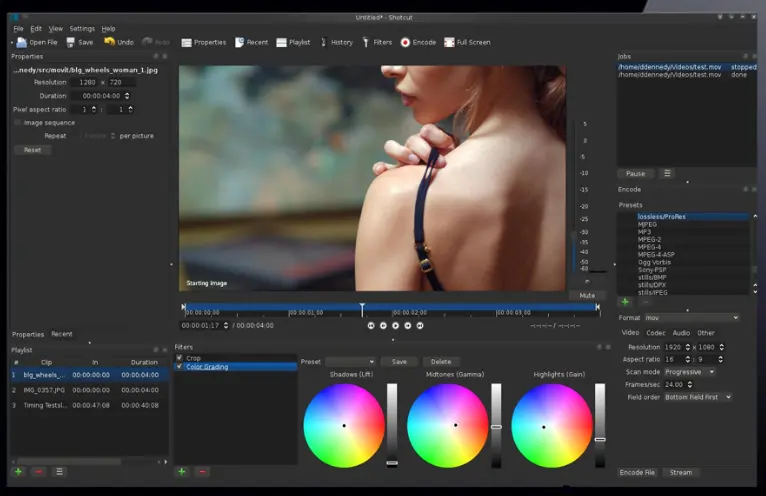Open the filter Preset dropdown
Viewport: 766px width, 496px height.
[349, 362]
